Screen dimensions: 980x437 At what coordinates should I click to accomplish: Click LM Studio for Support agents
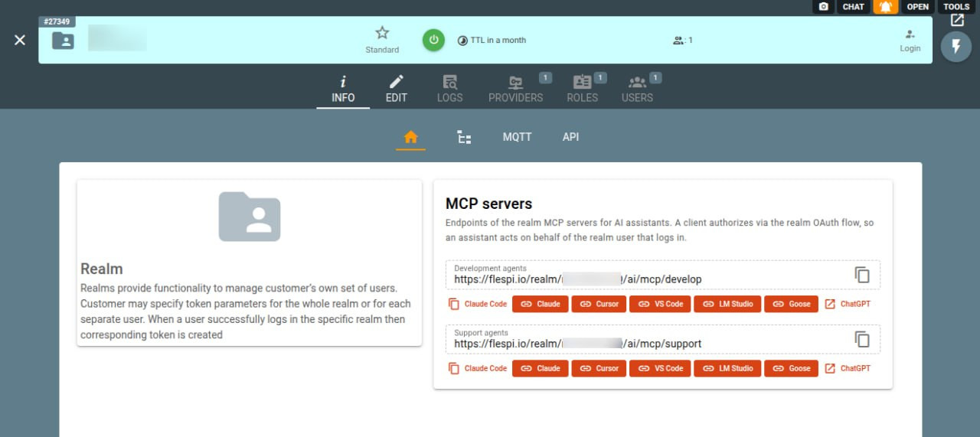pos(727,368)
